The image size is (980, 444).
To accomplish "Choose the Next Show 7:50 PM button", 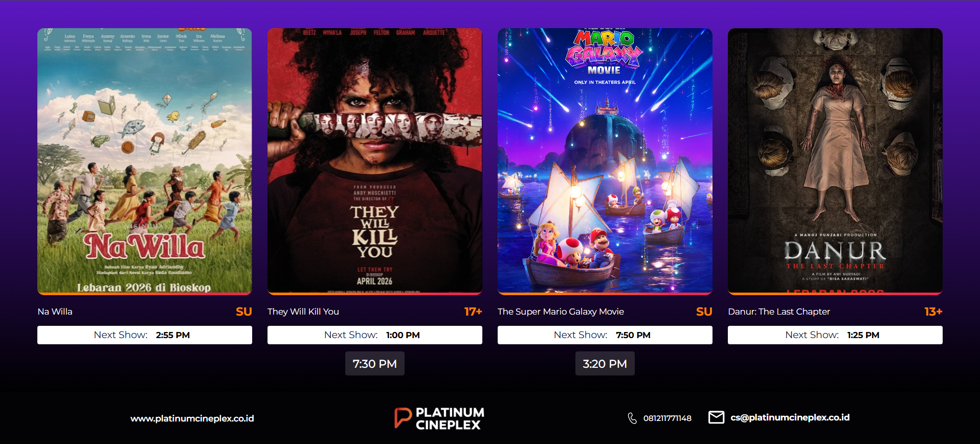I will point(605,335).
